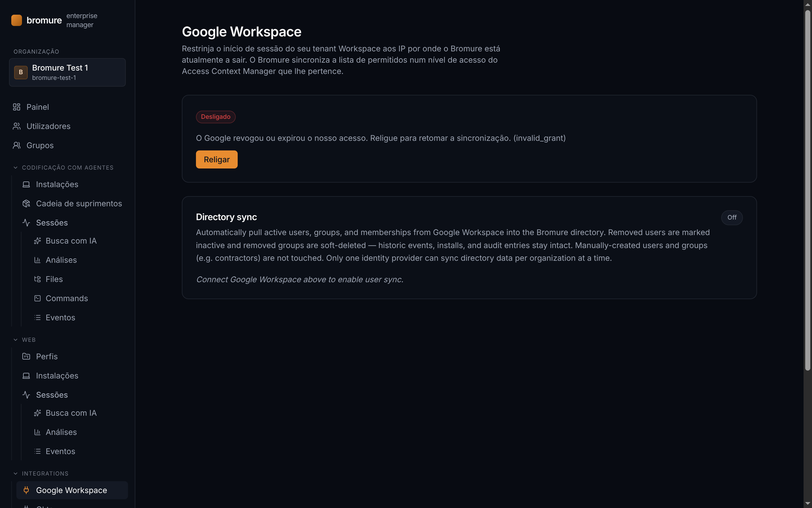Image resolution: width=812 pixels, height=508 pixels.
Task: Click the bar chart icon of agents Análises
Action: point(37,260)
